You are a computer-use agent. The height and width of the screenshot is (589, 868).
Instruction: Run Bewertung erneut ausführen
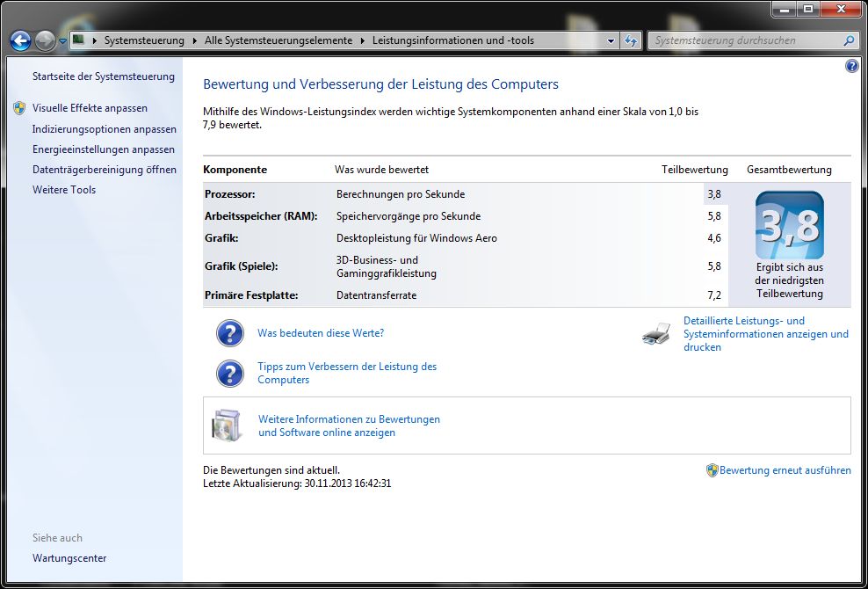pyautogui.click(x=785, y=469)
